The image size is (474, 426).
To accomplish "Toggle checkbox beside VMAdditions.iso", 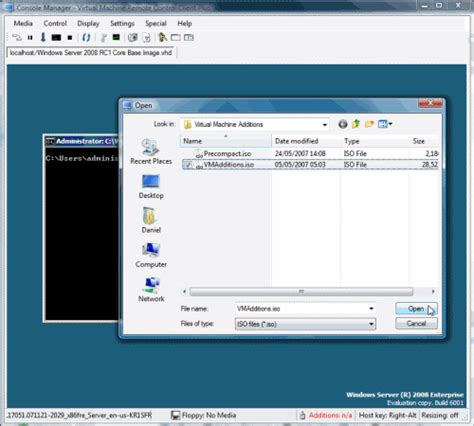I will click(188, 165).
